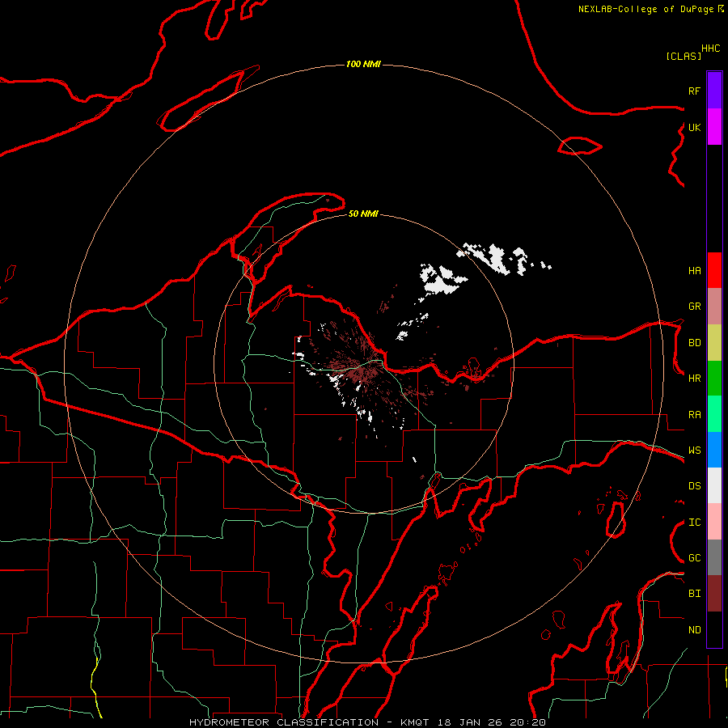The width and height of the screenshot is (728, 728).
Task: Click the DS legend label
Action: coord(694,486)
